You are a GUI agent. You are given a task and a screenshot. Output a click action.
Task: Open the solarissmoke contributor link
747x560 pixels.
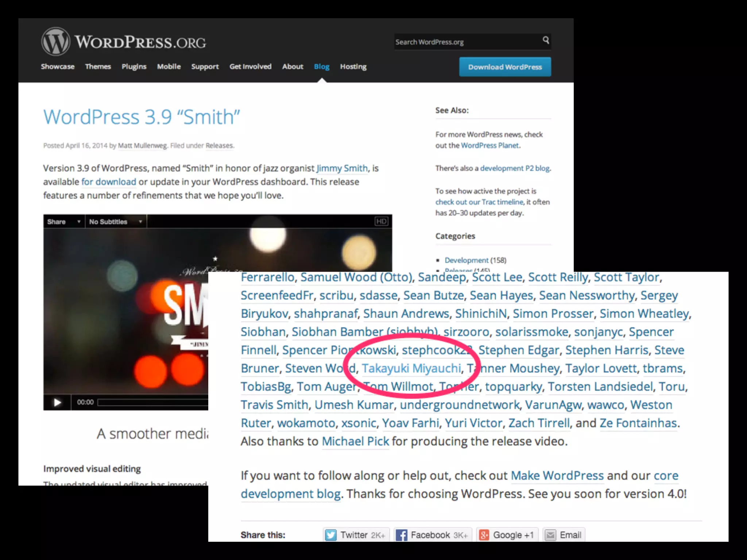coord(532,332)
